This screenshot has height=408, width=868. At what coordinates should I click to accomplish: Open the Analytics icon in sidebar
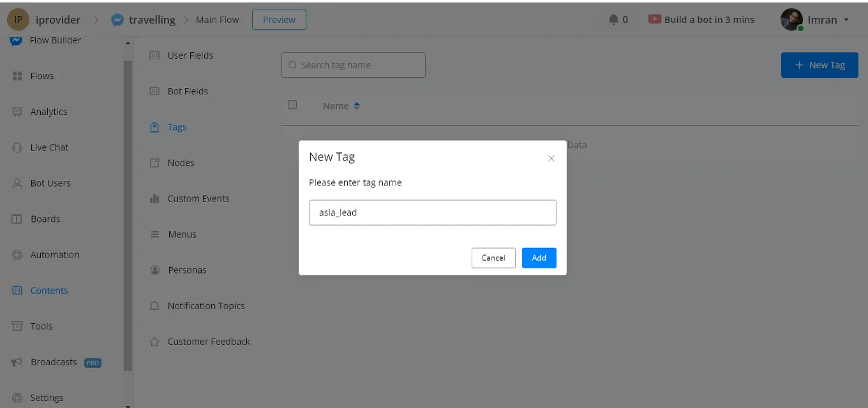pos(17,112)
